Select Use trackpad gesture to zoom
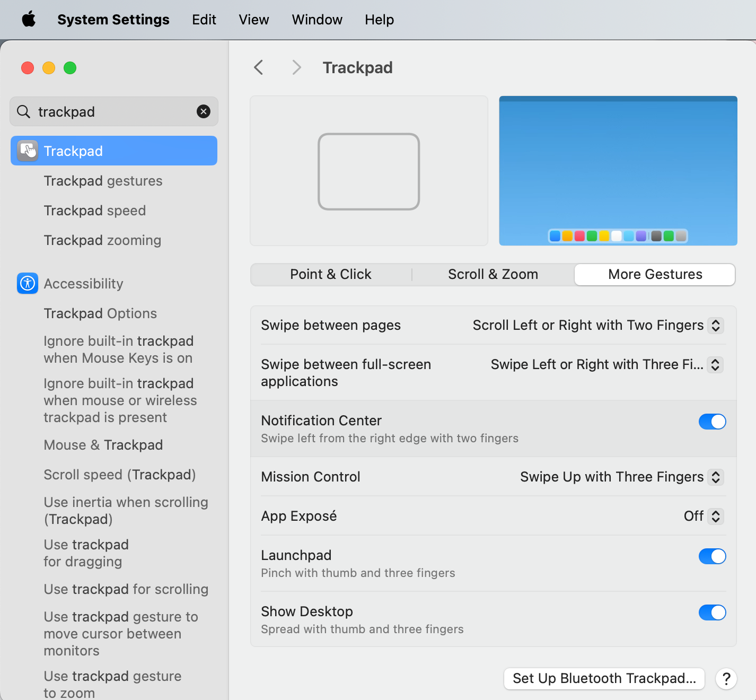The height and width of the screenshot is (700, 756). (112, 685)
